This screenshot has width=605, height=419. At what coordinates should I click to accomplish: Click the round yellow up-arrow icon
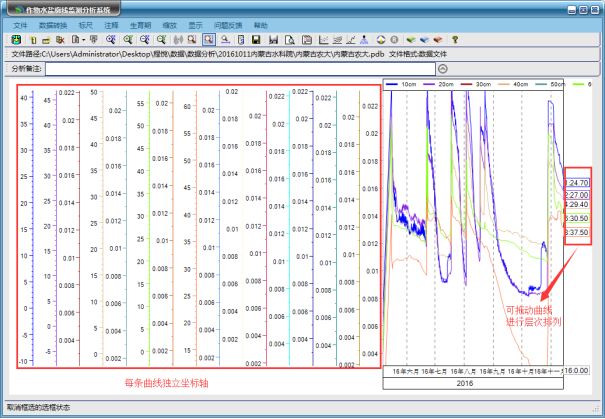click(x=381, y=39)
